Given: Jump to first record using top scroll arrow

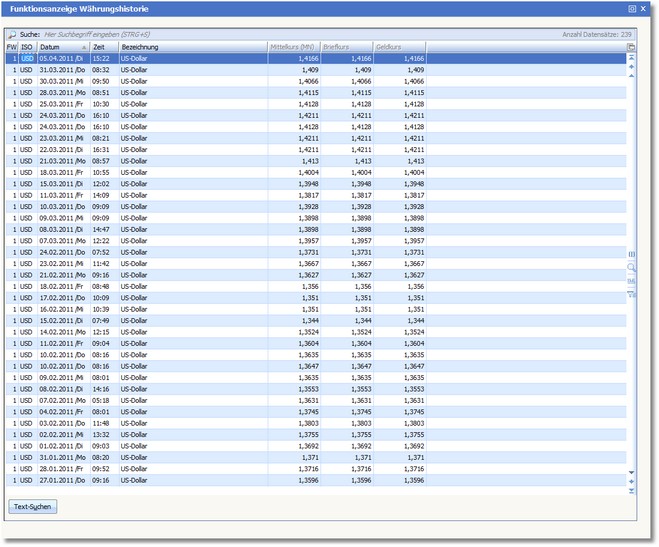Looking at the screenshot, I should [x=631, y=59].
